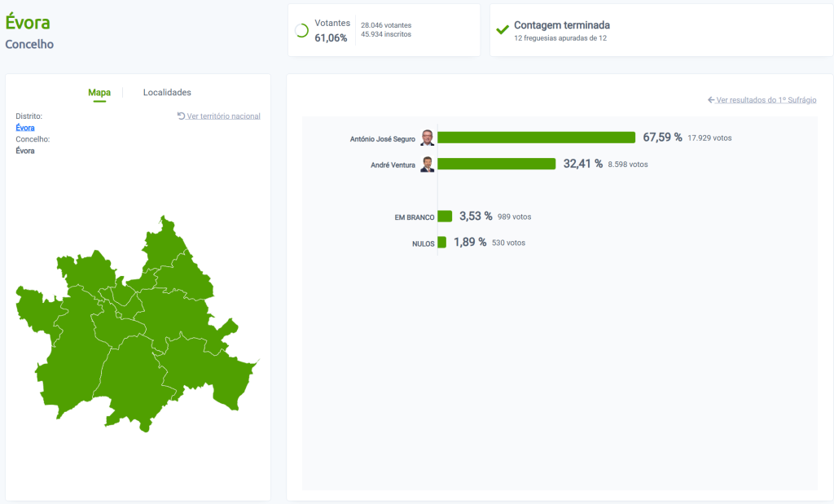834x504 pixels.
Task: Open the Évora district link
Action: click(25, 128)
